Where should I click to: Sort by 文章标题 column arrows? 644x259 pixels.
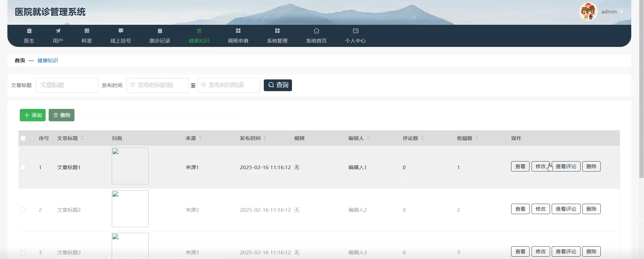click(82, 138)
